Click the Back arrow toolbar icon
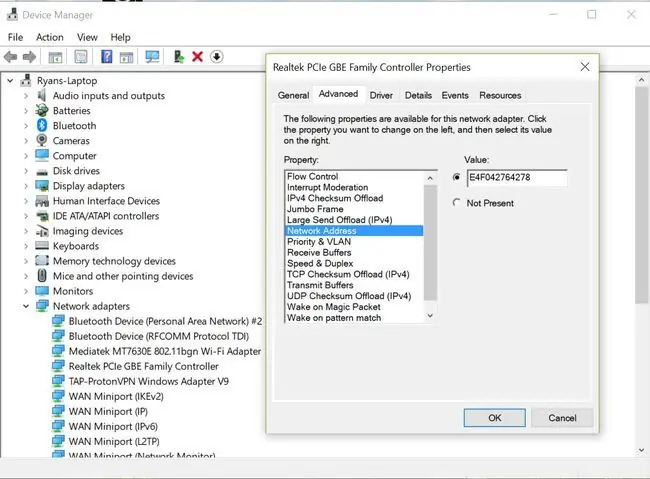650x479 pixels. (x=11, y=57)
